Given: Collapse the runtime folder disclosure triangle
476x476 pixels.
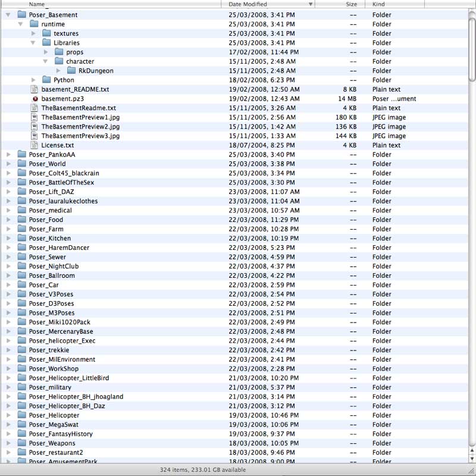Looking at the screenshot, I should [20, 24].
